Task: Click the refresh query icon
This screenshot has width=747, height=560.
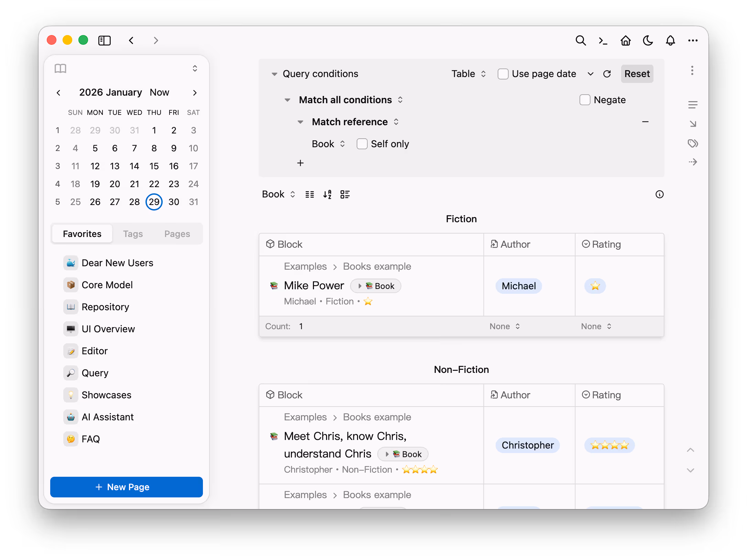Action: click(607, 74)
